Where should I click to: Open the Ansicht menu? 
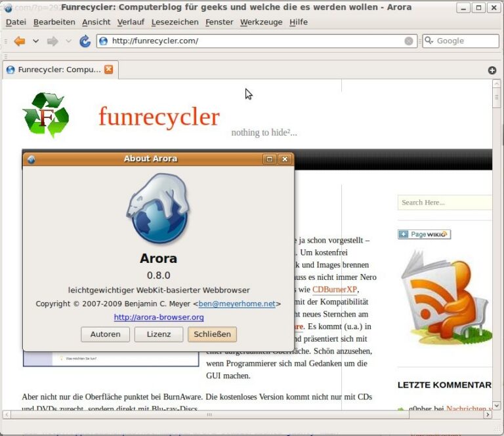[96, 22]
